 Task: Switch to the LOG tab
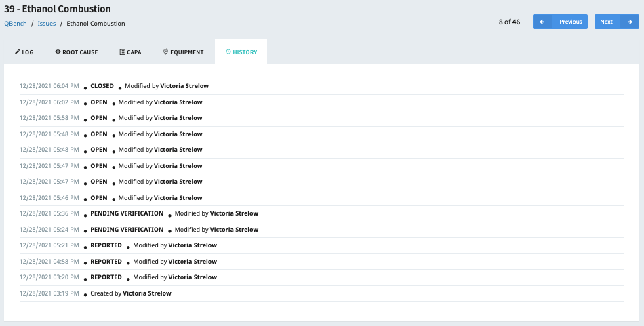click(x=24, y=52)
